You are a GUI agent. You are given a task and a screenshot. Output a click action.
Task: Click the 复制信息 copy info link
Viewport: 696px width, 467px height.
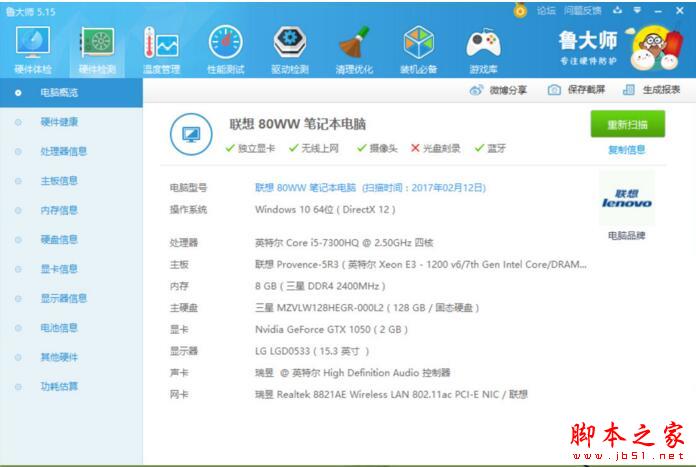tap(626, 150)
